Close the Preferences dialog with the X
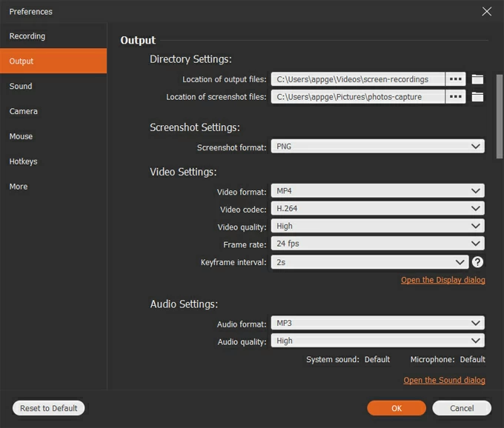Image resolution: width=504 pixels, height=428 pixels. [487, 11]
